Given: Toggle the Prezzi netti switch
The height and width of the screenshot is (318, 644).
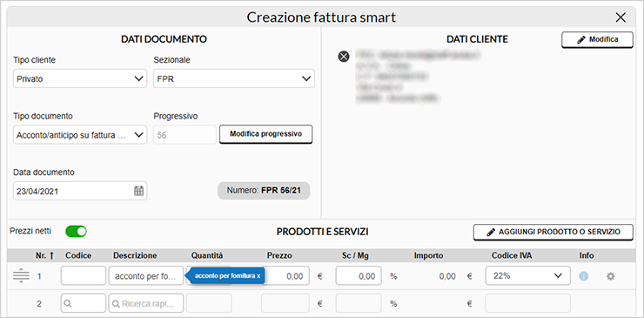Looking at the screenshot, I should coord(76,231).
